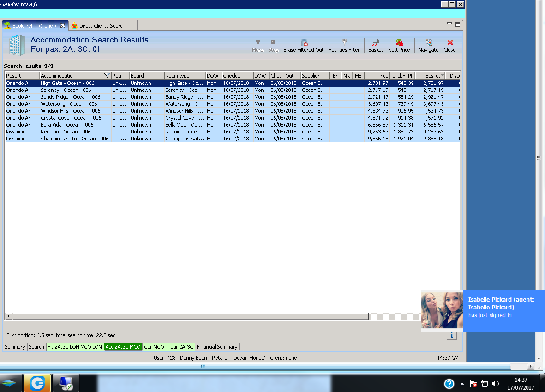This screenshot has height=392, width=545.
Task: Open the G application in taskbar
Action: (37, 383)
